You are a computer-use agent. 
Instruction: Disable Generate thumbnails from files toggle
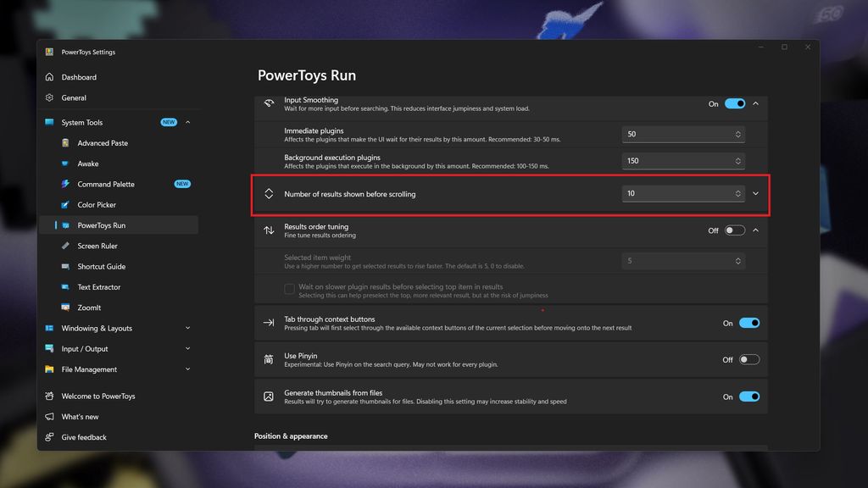coord(748,396)
